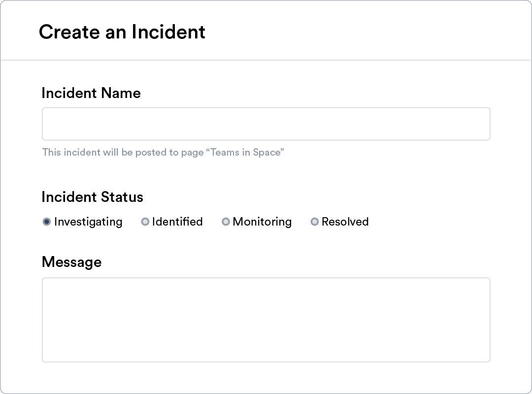Click the Identified status label text

[177, 222]
